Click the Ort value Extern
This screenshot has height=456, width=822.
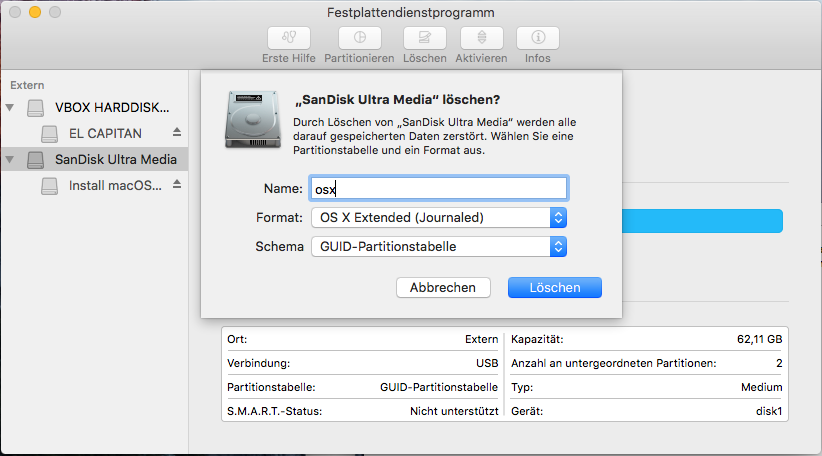(481, 339)
